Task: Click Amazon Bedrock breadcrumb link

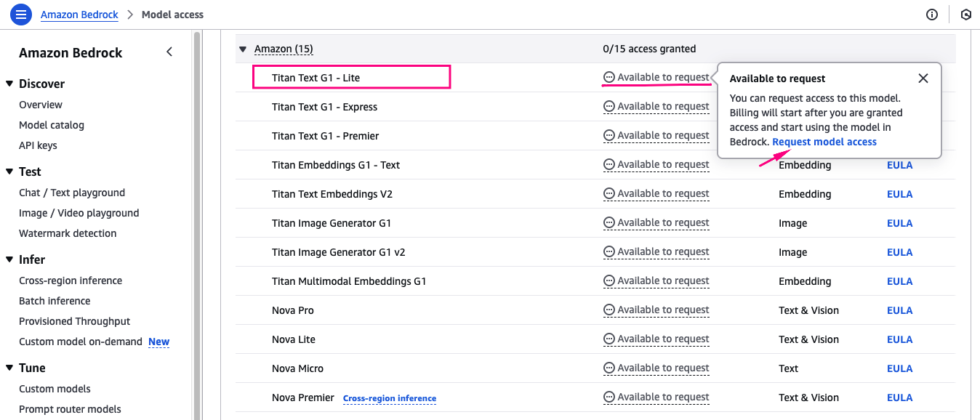Action: [79, 15]
